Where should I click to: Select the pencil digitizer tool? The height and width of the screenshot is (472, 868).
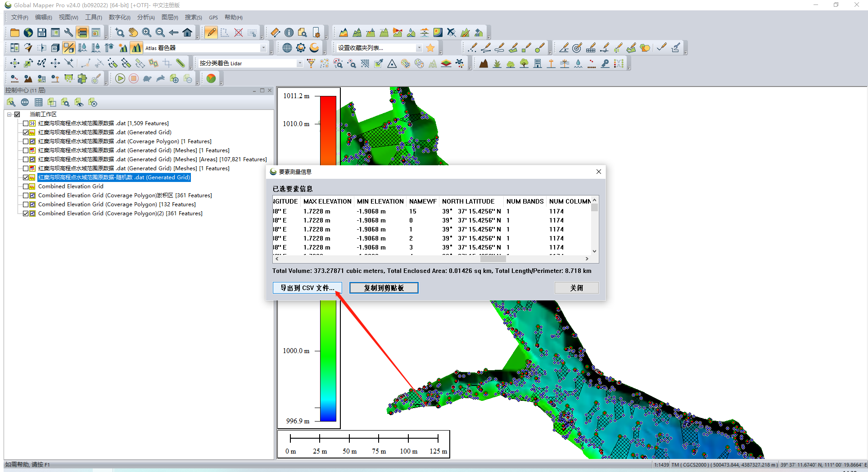click(211, 32)
